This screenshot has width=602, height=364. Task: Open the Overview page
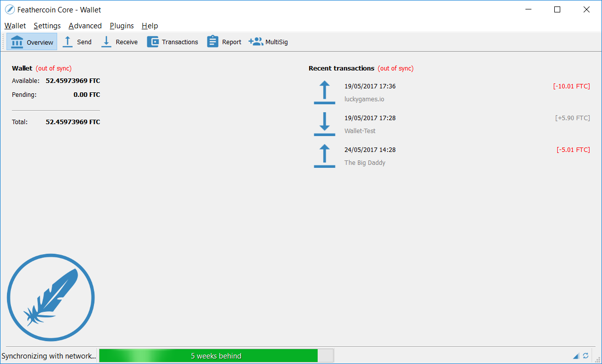(32, 42)
